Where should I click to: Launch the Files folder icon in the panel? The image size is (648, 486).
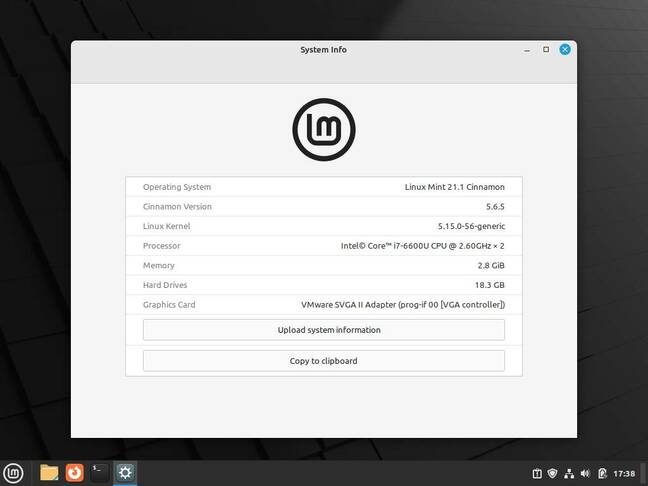pos(49,473)
